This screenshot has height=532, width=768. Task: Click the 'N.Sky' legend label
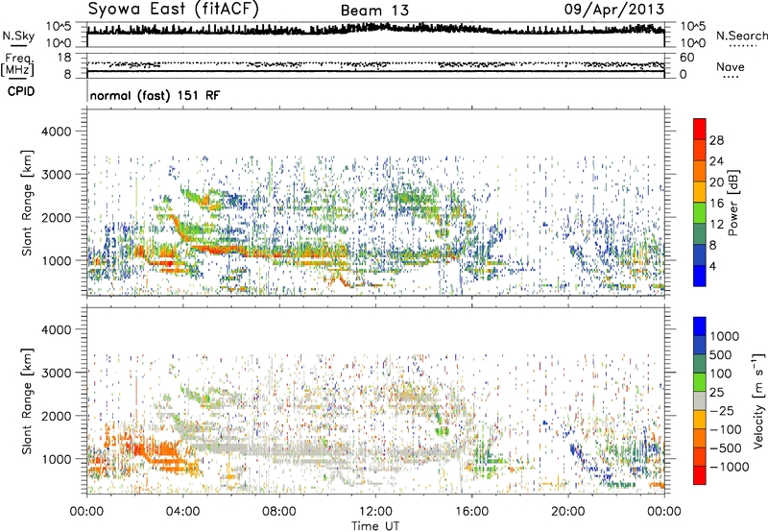[x=18, y=36]
